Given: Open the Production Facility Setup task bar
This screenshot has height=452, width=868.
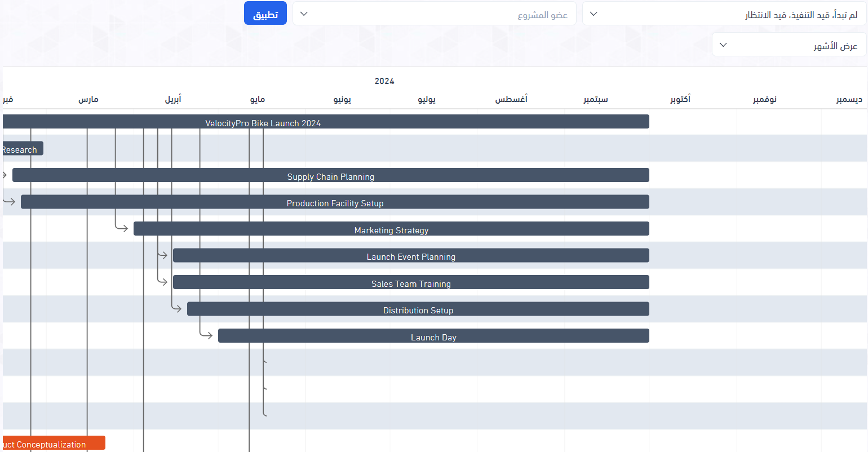Looking at the screenshot, I should point(335,202).
